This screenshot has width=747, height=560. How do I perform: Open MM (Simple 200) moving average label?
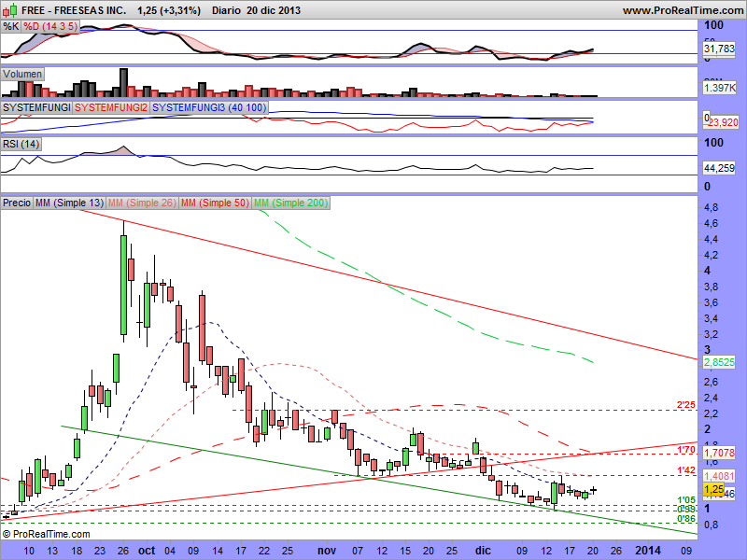(290, 203)
